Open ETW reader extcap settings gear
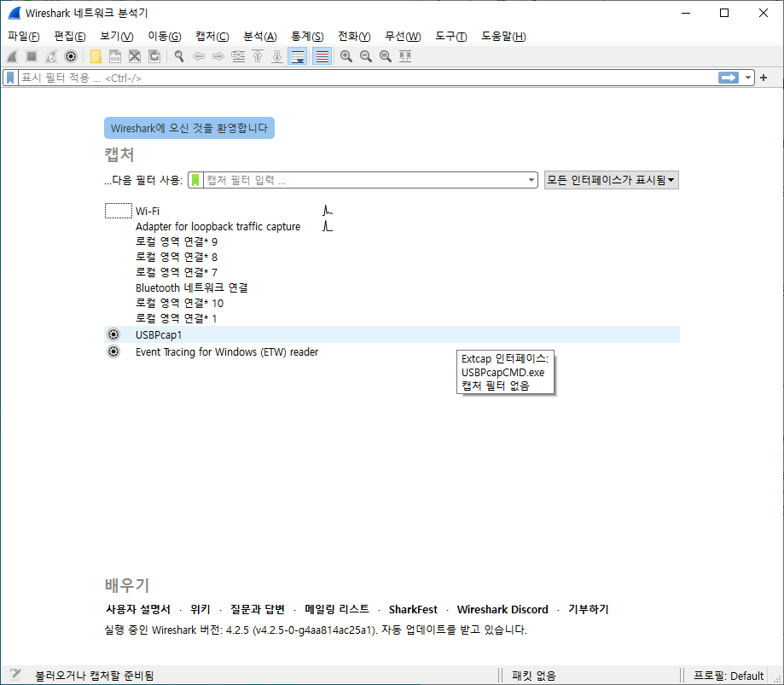The height and width of the screenshot is (685, 784). click(114, 352)
